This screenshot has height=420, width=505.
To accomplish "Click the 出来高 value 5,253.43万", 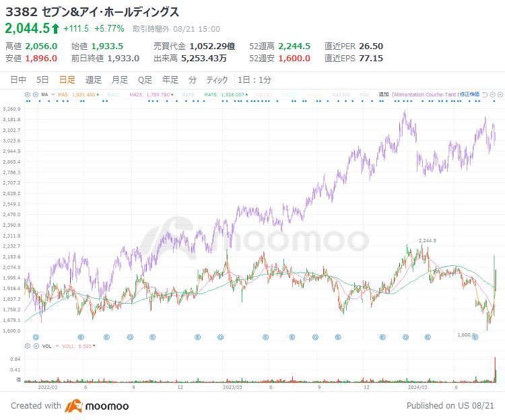I will click(204, 59).
